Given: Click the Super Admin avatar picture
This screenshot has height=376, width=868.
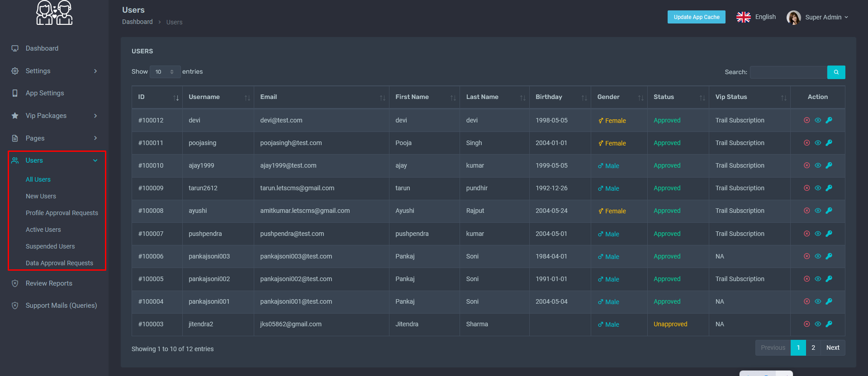Looking at the screenshot, I should point(793,17).
